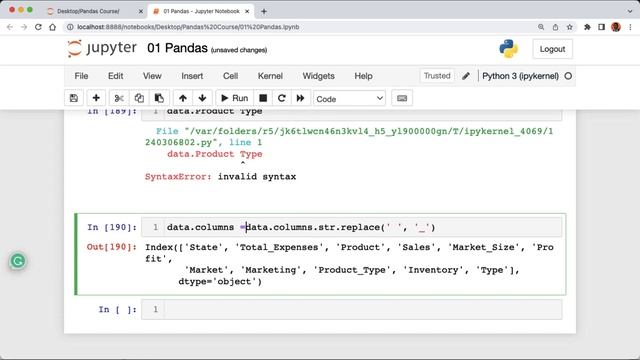Open the browser three-dot menu
640x360 pixels.
(x=631, y=27)
